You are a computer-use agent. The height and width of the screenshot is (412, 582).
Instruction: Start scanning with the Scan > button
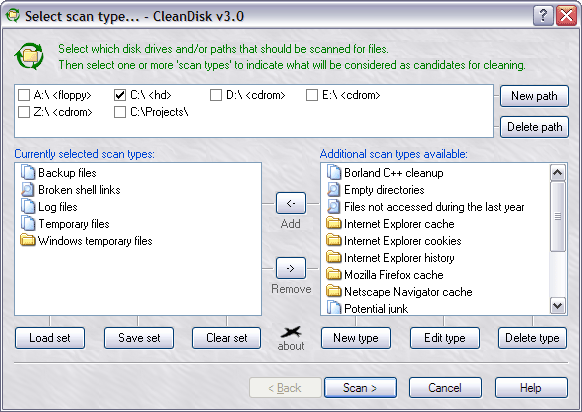coord(360,388)
